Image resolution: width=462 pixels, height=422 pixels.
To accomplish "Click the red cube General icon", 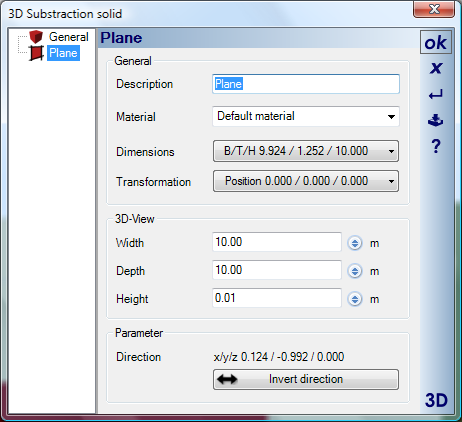I will click(x=36, y=37).
